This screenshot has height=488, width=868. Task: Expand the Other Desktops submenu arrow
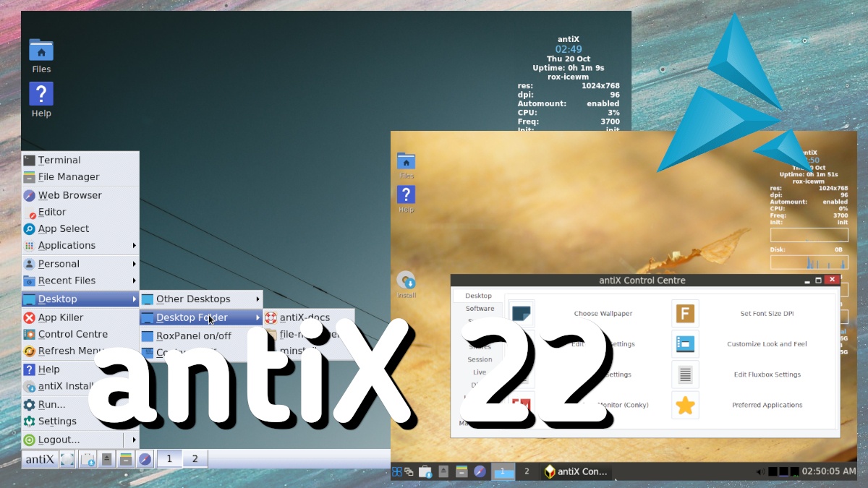(x=258, y=299)
